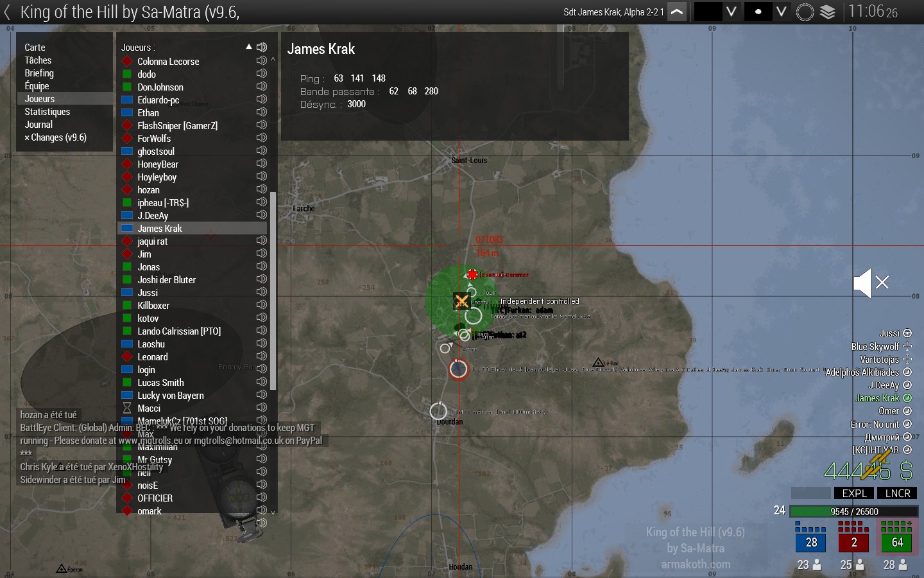Click the red team score 2
Image resolution: width=924 pixels, height=578 pixels.
point(854,543)
